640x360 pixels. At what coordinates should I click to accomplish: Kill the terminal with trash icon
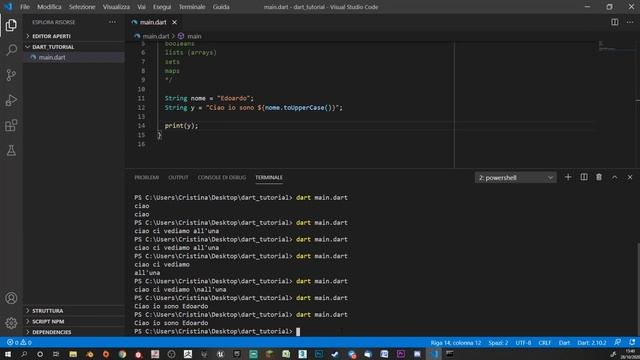(x=599, y=177)
